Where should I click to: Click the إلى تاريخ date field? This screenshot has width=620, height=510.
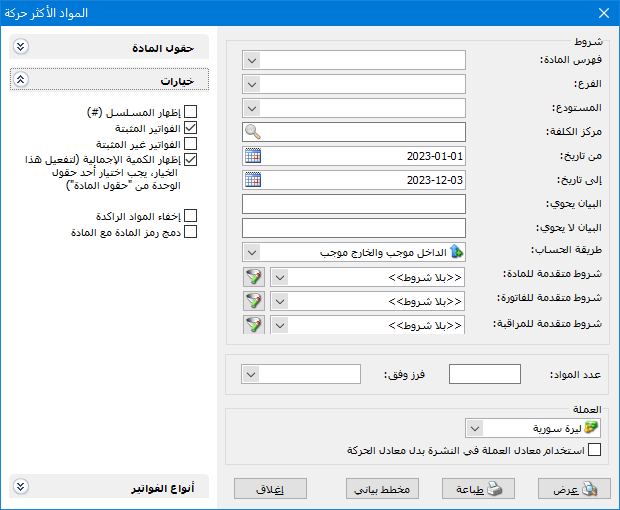click(x=354, y=180)
